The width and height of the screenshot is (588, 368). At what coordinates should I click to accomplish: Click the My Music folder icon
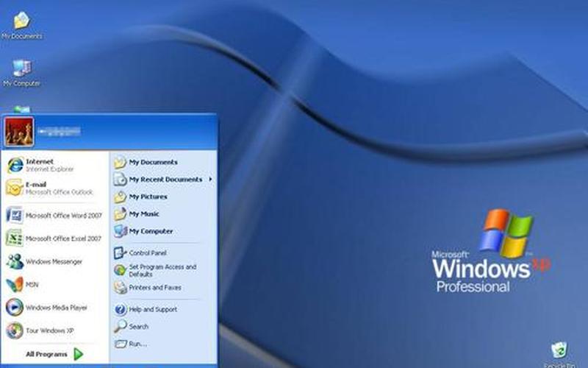(120, 214)
